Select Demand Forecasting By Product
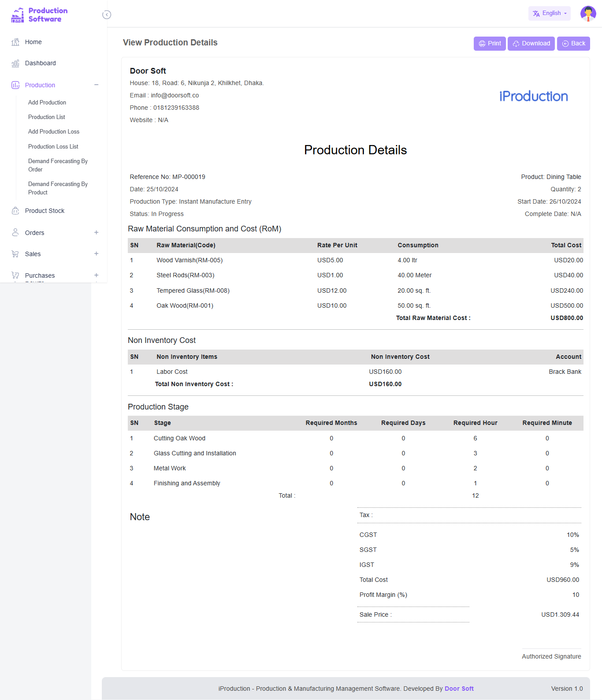The image size is (602, 700). (58, 188)
